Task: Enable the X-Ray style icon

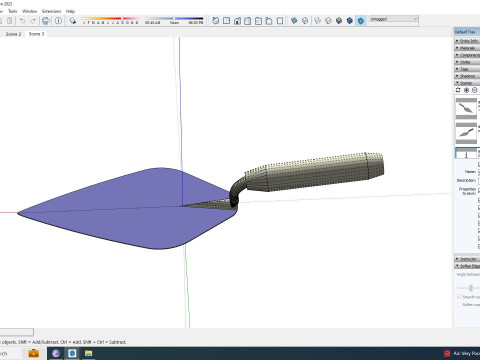Action: click(294, 21)
